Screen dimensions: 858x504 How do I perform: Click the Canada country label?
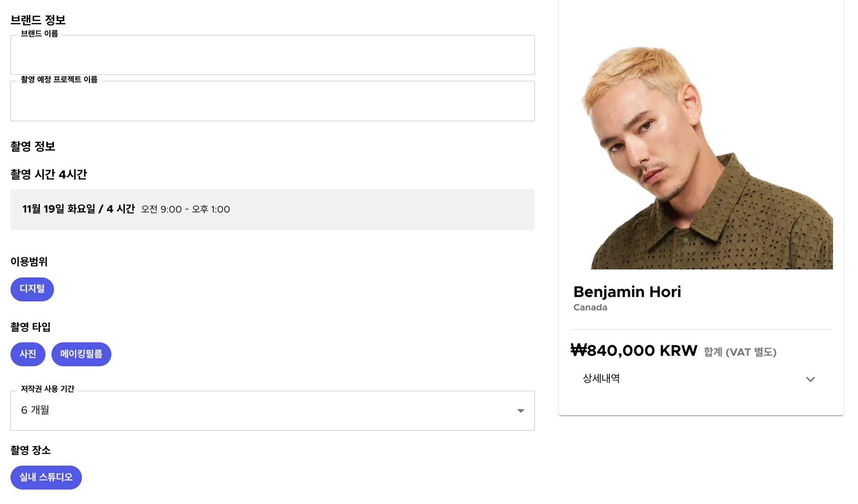coord(590,307)
